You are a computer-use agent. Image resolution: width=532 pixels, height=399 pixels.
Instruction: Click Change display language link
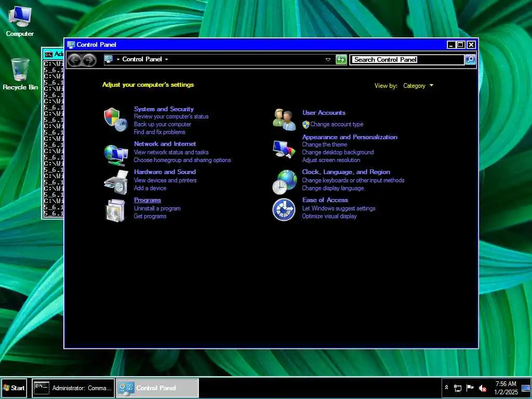[333, 188]
